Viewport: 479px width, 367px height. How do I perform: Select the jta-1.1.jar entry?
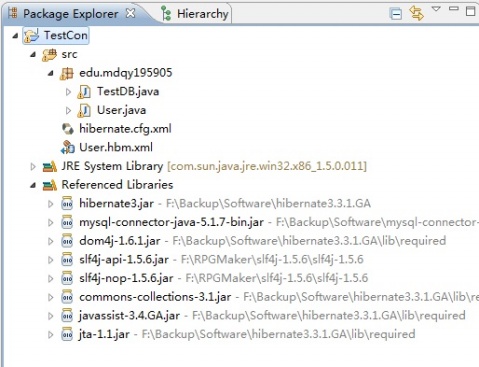click(104, 334)
